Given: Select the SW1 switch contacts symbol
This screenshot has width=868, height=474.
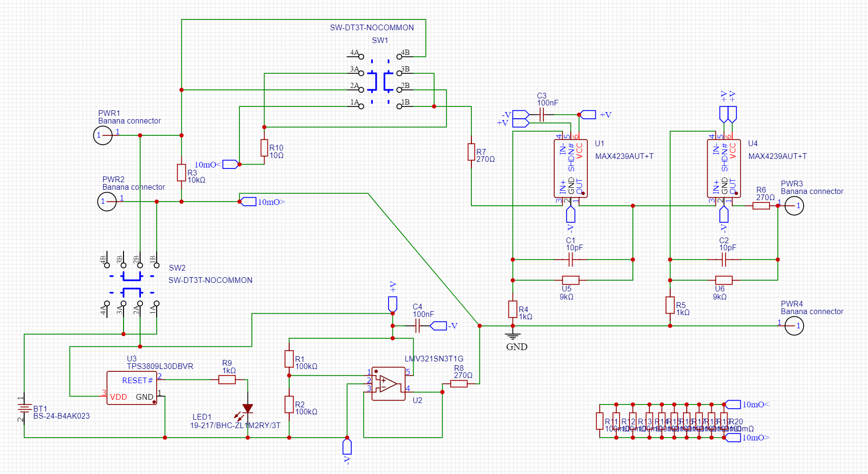Looking at the screenshot, I should (380, 81).
